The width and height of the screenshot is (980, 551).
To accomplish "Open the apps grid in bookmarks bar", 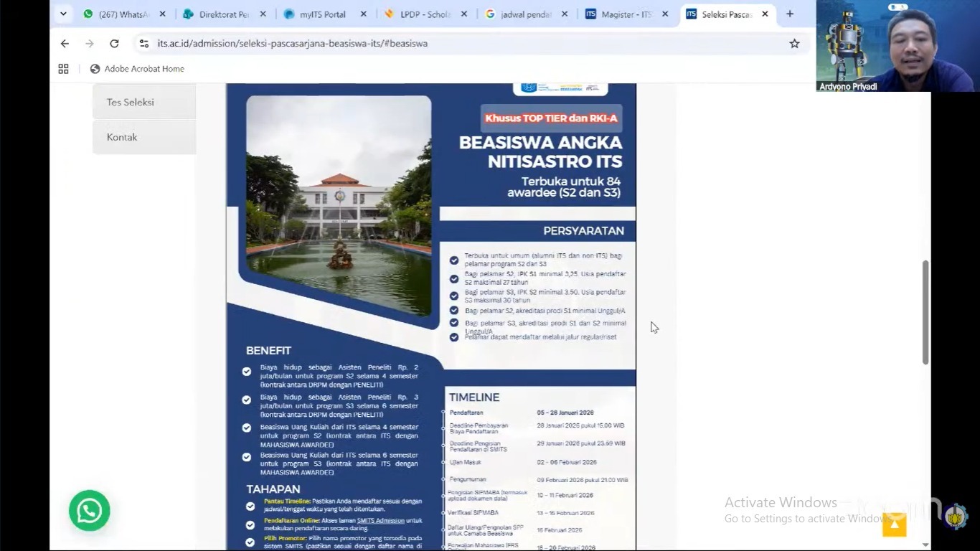I will point(64,69).
